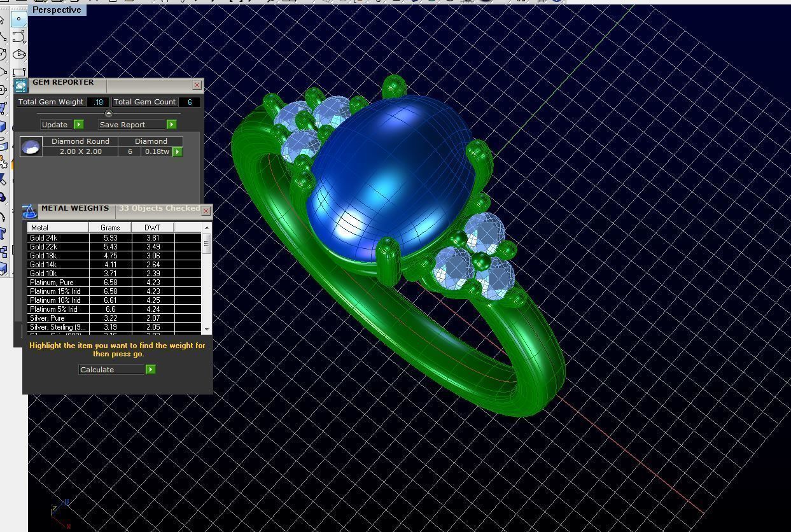The height and width of the screenshot is (532, 791).
Task: Select the Rectangle tool
Action: coord(19,72)
